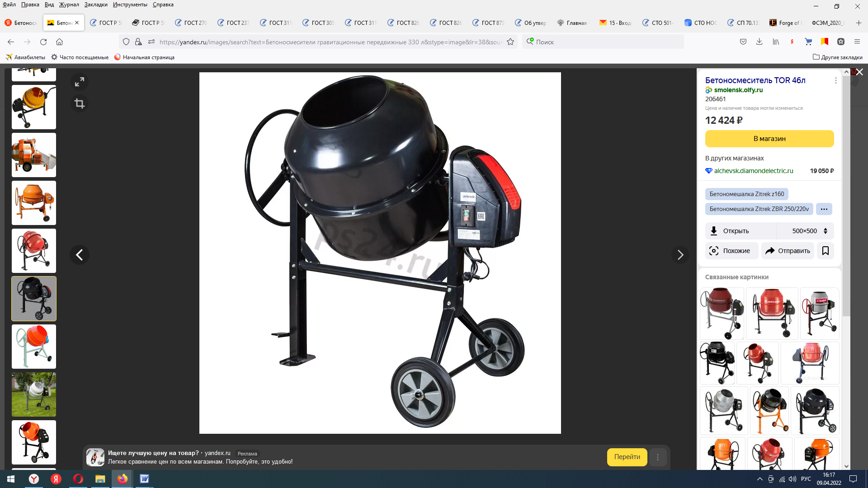Open image with Открыть download button
Screen dimensions: 868x488
tap(741, 231)
